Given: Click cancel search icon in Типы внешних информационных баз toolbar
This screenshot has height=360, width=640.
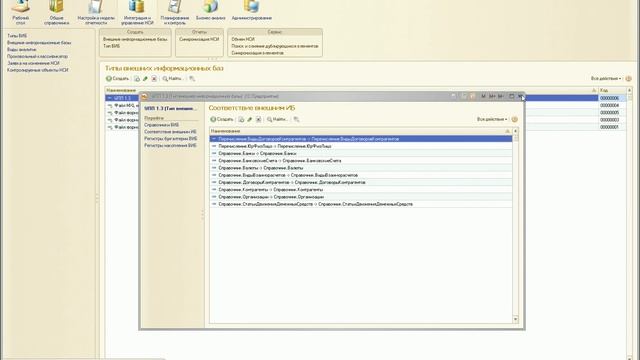Looking at the screenshot, I should point(192,78).
